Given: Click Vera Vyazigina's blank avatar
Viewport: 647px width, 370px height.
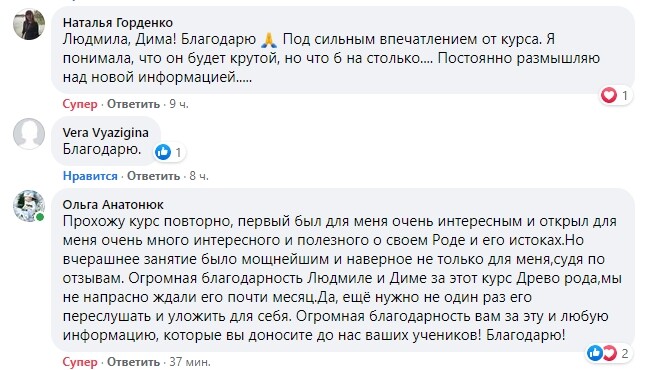Looking at the screenshot, I should pyautogui.click(x=29, y=134).
